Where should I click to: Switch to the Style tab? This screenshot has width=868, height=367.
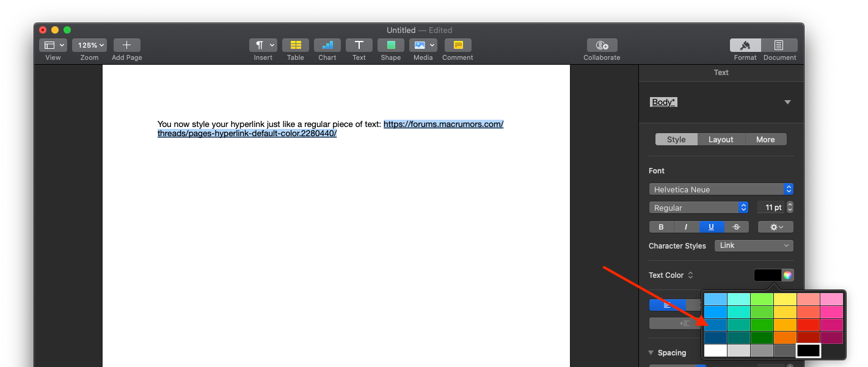(676, 139)
